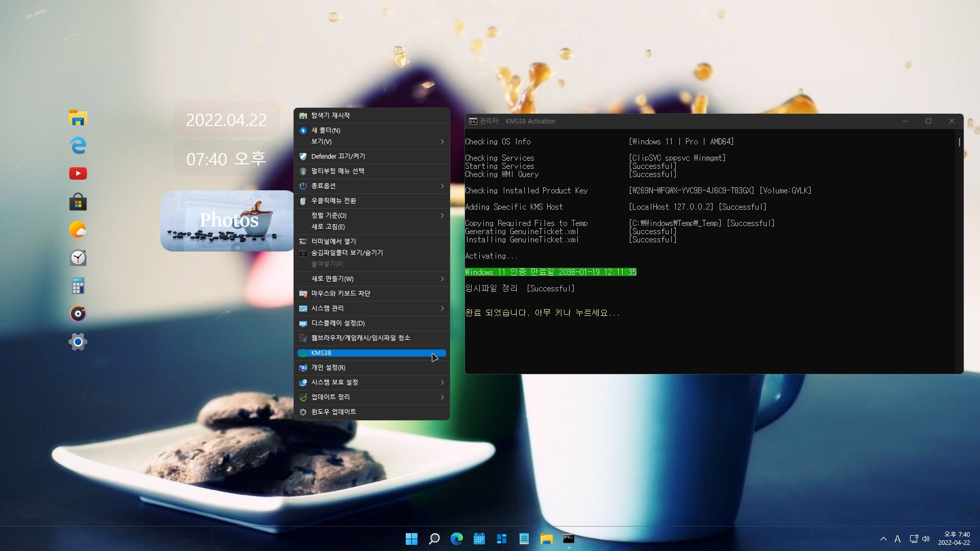Expand the 정렬 기준(O) submenu
This screenshot has height=551, width=980.
click(372, 216)
